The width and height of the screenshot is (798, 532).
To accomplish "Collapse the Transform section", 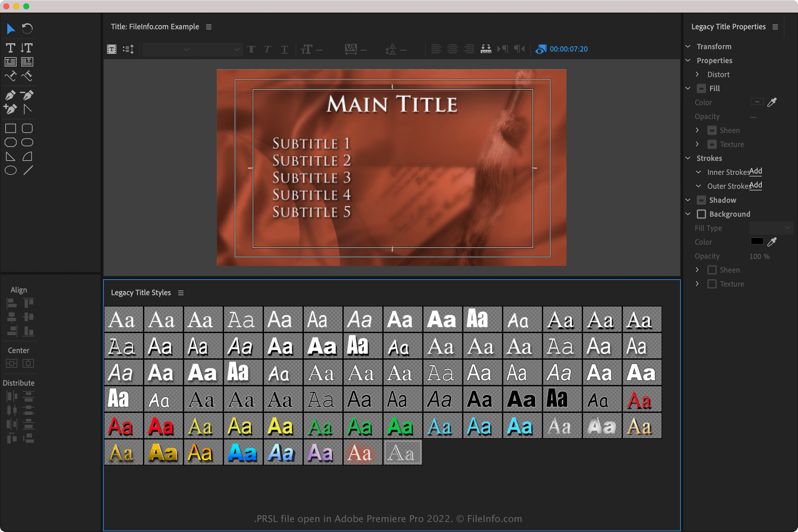I will click(688, 47).
